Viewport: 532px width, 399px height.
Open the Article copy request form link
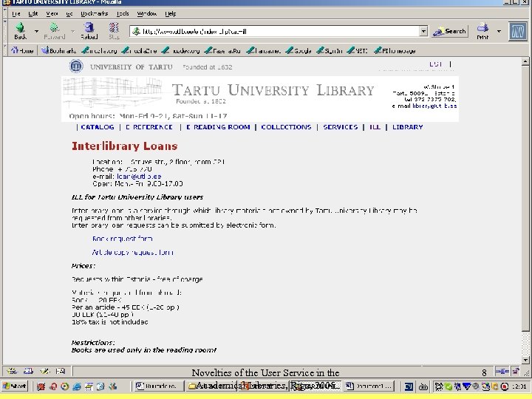(133, 253)
